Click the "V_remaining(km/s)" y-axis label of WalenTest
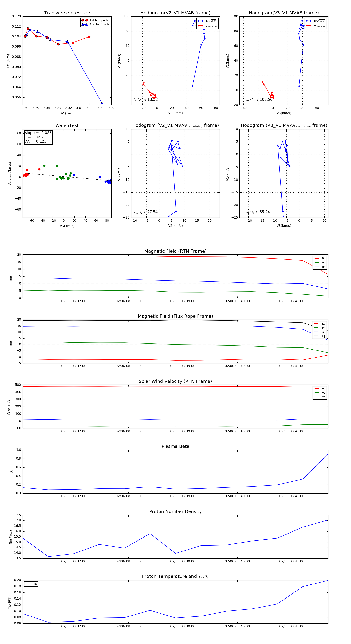The width and height of the screenshot is (351, 644). [10, 173]
